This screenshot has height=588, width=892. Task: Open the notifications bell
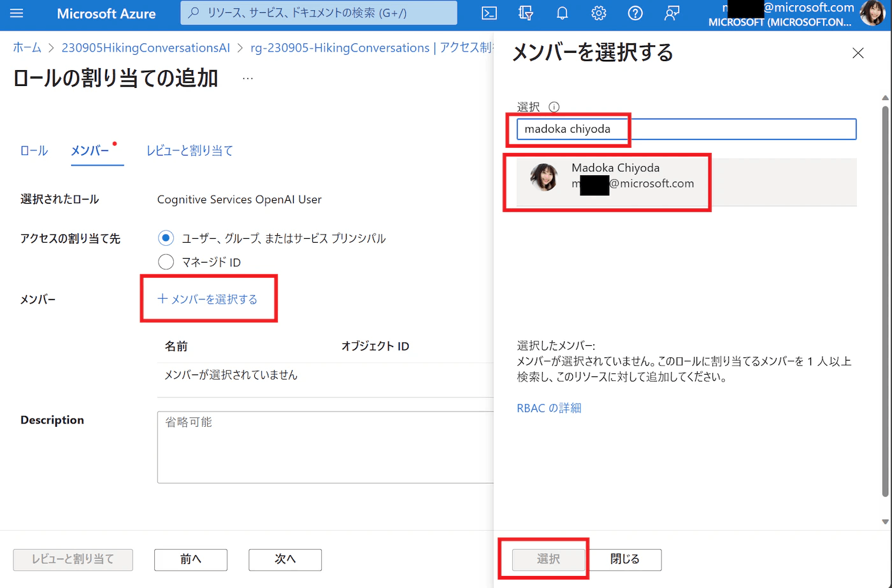pos(562,13)
